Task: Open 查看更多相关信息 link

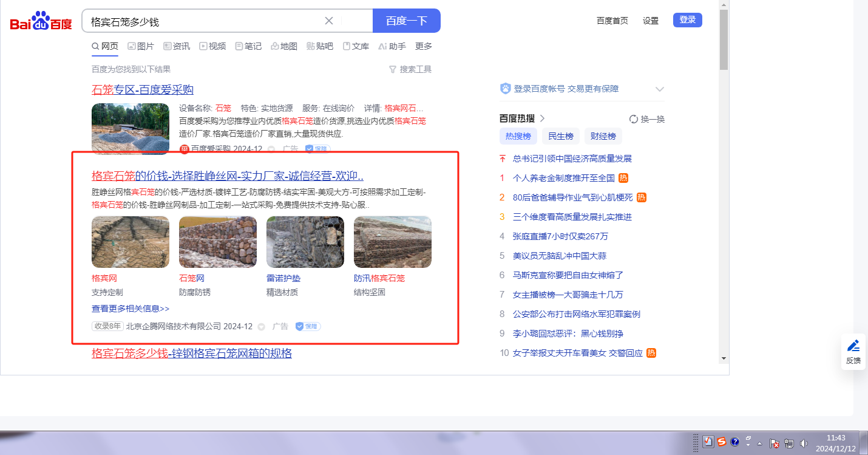Action: click(131, 309)
